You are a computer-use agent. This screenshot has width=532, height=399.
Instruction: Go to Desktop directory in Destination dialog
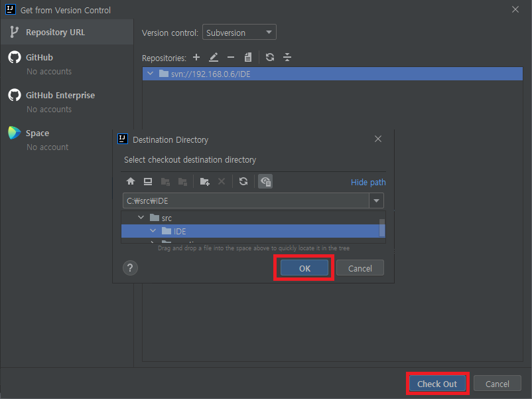pyautogui.click(x=148, y=181)
